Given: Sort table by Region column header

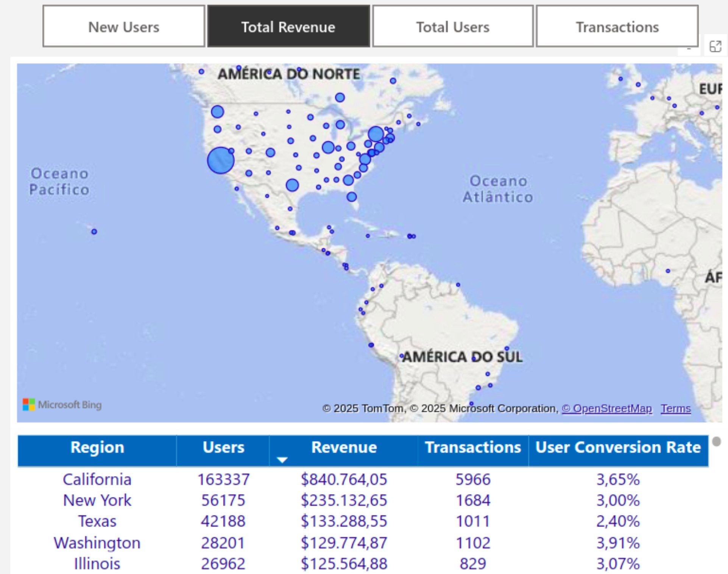Looking at the screenshot, I should tap(97, 447).
